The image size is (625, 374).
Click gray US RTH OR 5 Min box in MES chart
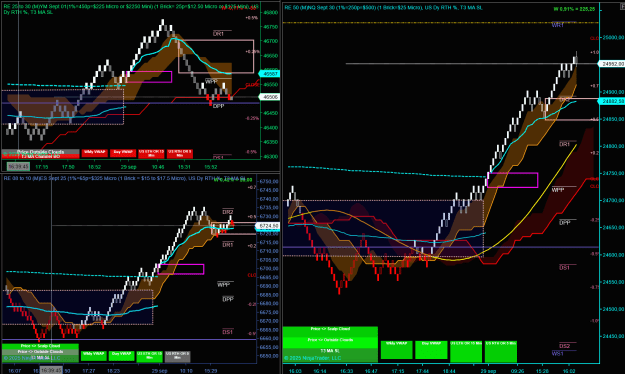(177, 356)
